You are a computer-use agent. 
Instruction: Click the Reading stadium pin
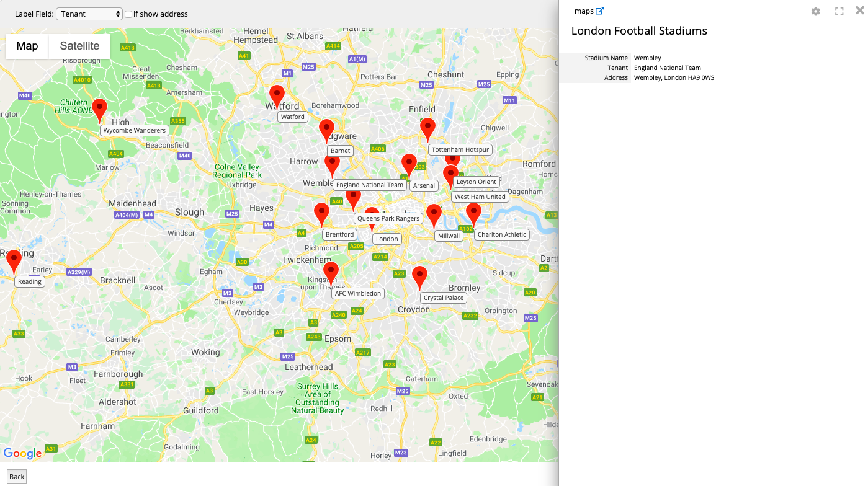click(14, 261)
